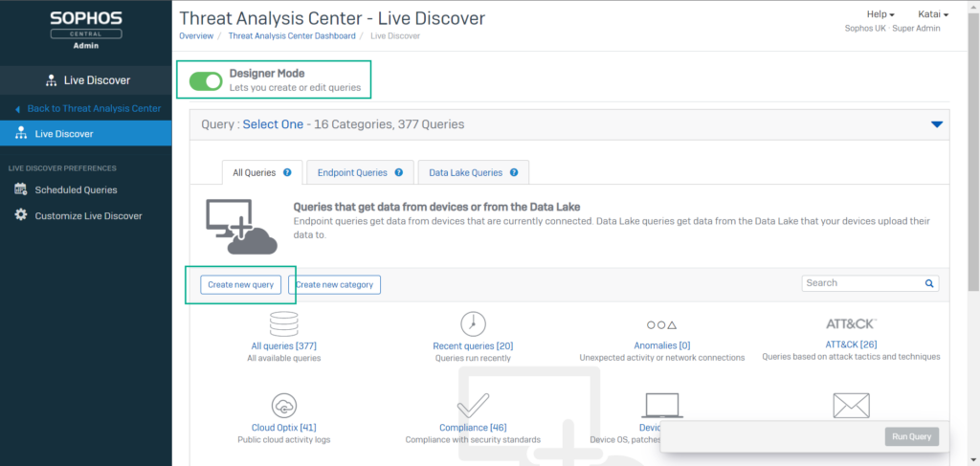Viewport: 980px width, 466px height.
Task: Click the Cloud Optix cloud icon
Action: click(x=283, y=406)
